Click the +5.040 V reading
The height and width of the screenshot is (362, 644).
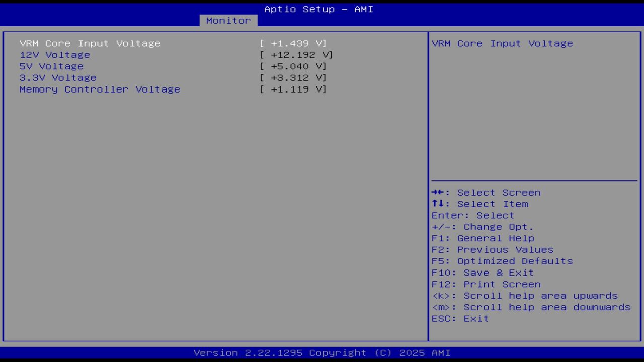293,66
